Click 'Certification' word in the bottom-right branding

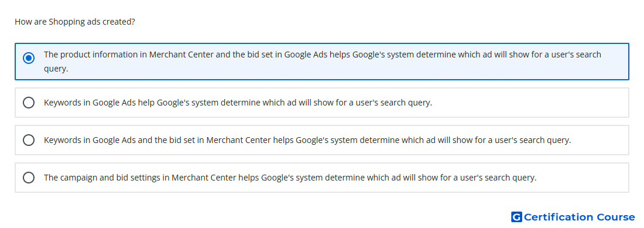pyautogui.click(x=559, y=217)
